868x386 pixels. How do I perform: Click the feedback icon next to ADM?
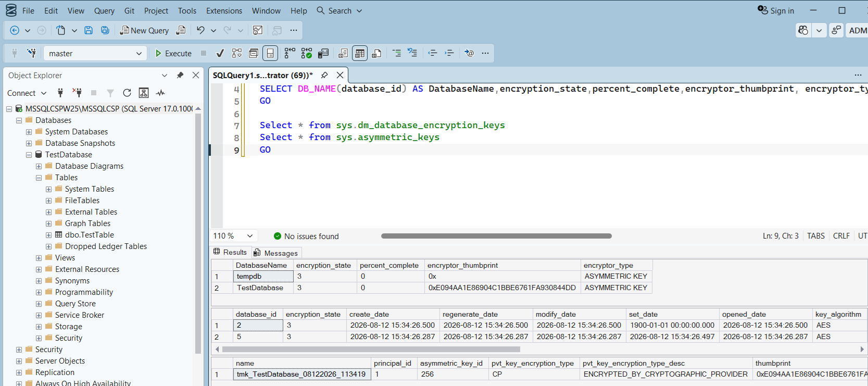(836, 30)
